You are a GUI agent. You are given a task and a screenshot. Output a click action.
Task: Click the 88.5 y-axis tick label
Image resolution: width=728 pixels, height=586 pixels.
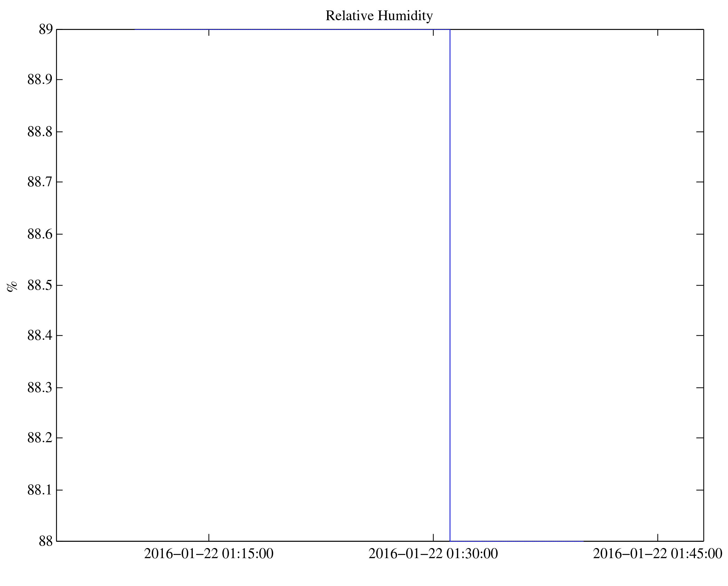pos(40,285)
